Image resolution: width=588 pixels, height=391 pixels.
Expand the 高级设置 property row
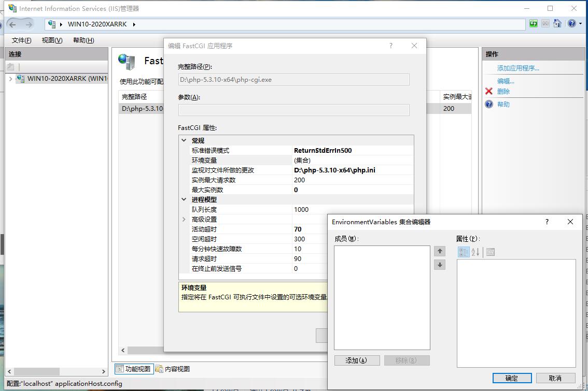(184, 220)
